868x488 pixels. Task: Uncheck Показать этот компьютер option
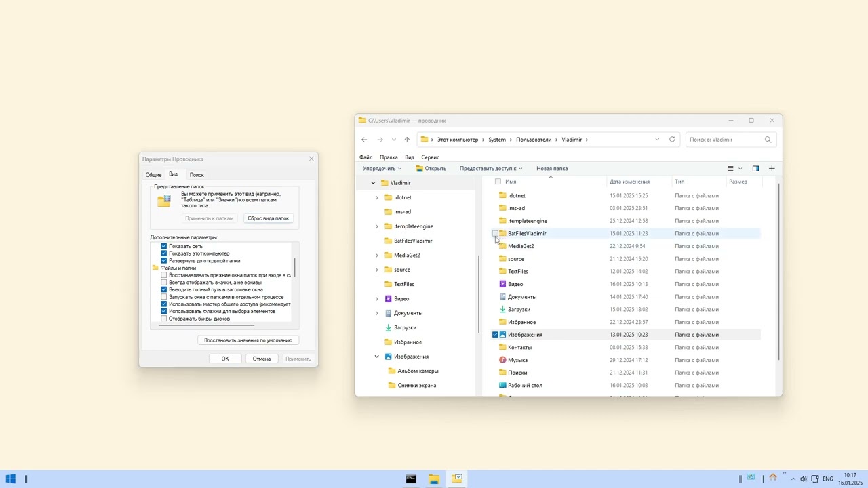point(163,253)
